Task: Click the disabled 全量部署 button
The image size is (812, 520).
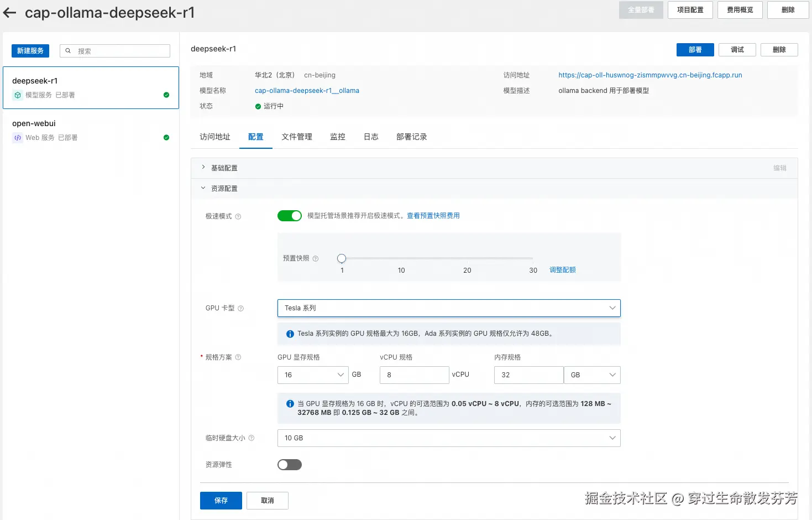Action: click(641, 10)
